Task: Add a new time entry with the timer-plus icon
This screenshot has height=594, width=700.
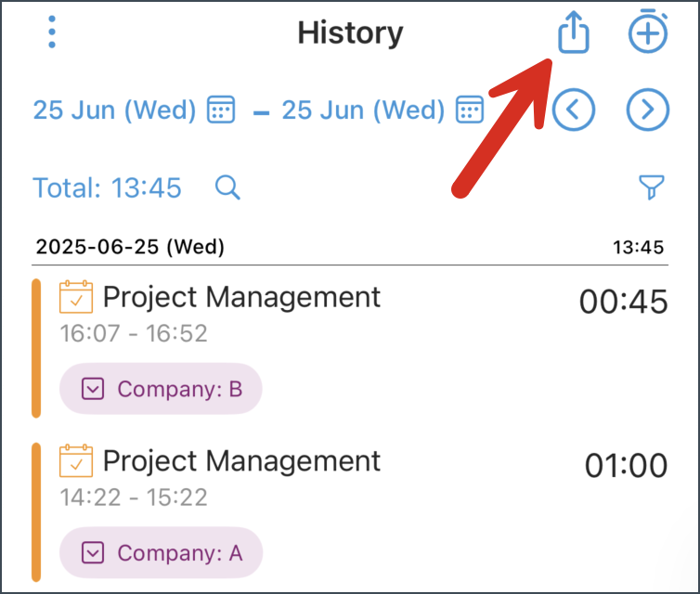Action: pyautogui.click(x=647, y=33)
